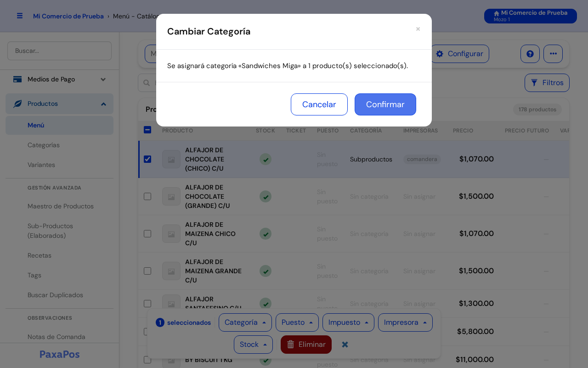This screenshot has width=588, height=368.
Task: Open the Filtros funnel button
Action: pos(547,83)
